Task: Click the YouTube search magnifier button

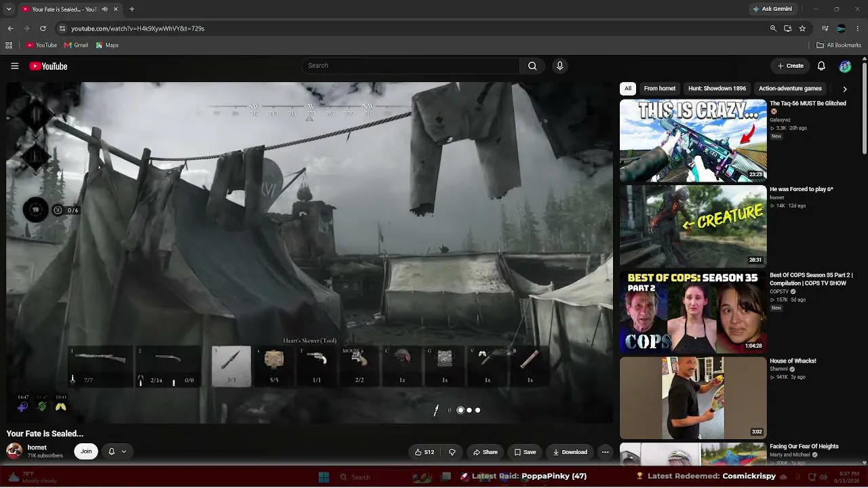Action: [x=532, y=66]
